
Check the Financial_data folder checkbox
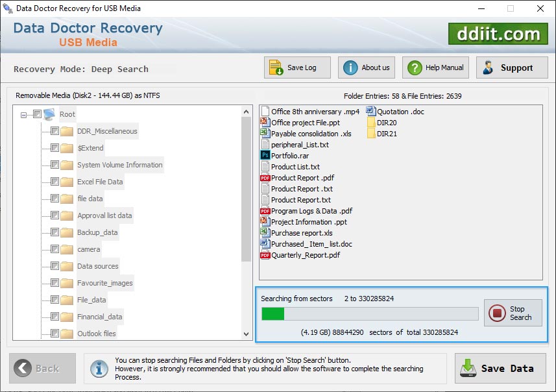point(54,316)
